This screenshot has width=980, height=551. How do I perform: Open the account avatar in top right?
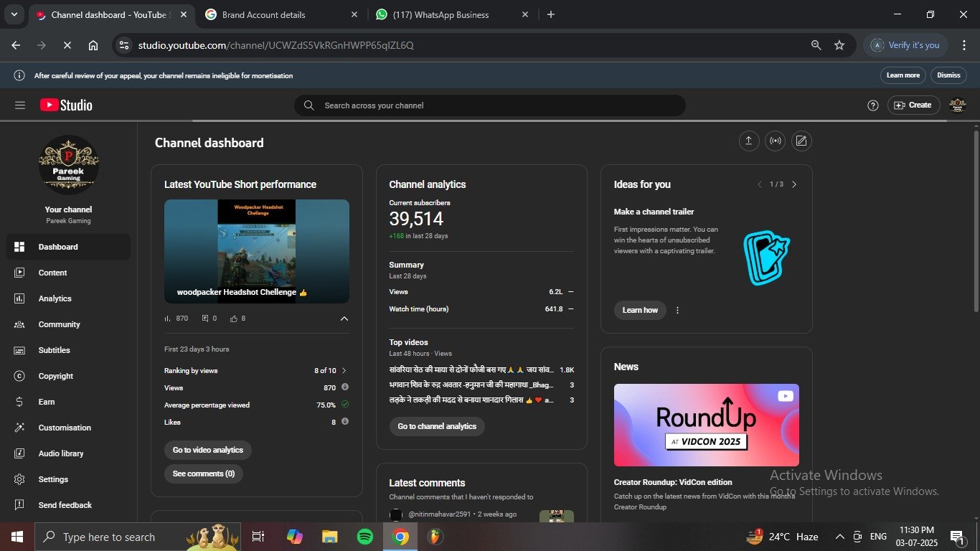click(x=958, y=105)
